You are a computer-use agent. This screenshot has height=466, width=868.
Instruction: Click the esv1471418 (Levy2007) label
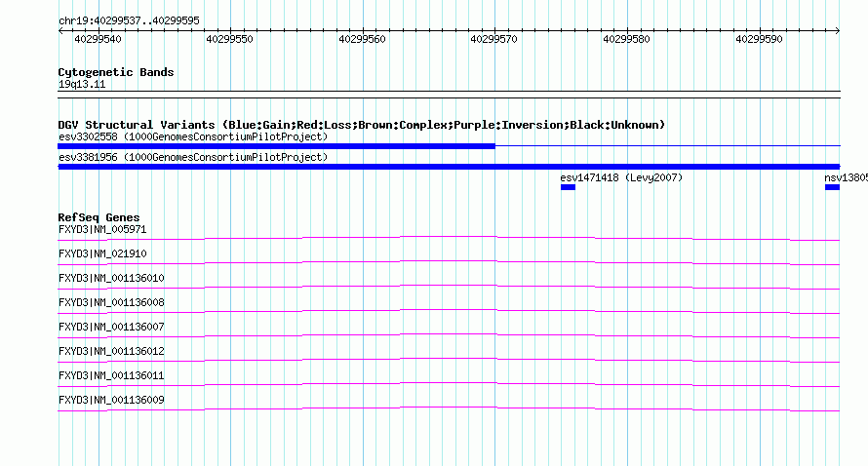tap(621, 177)
